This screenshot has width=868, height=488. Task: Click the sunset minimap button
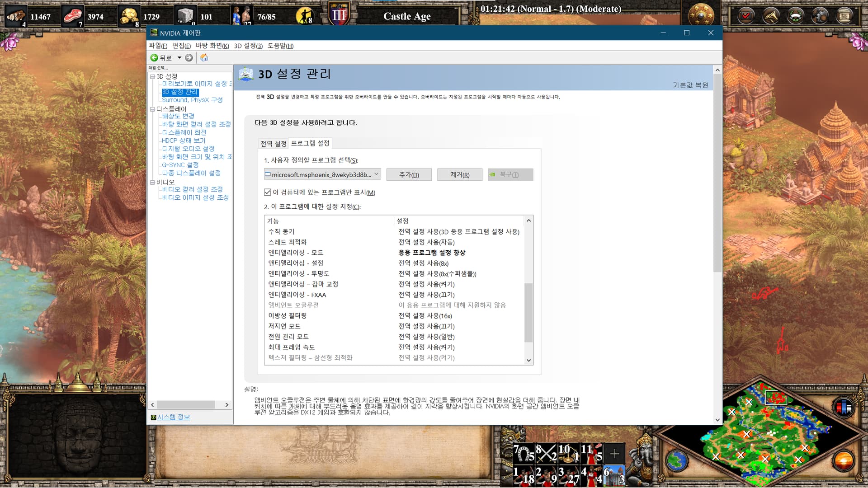(844, 461)
